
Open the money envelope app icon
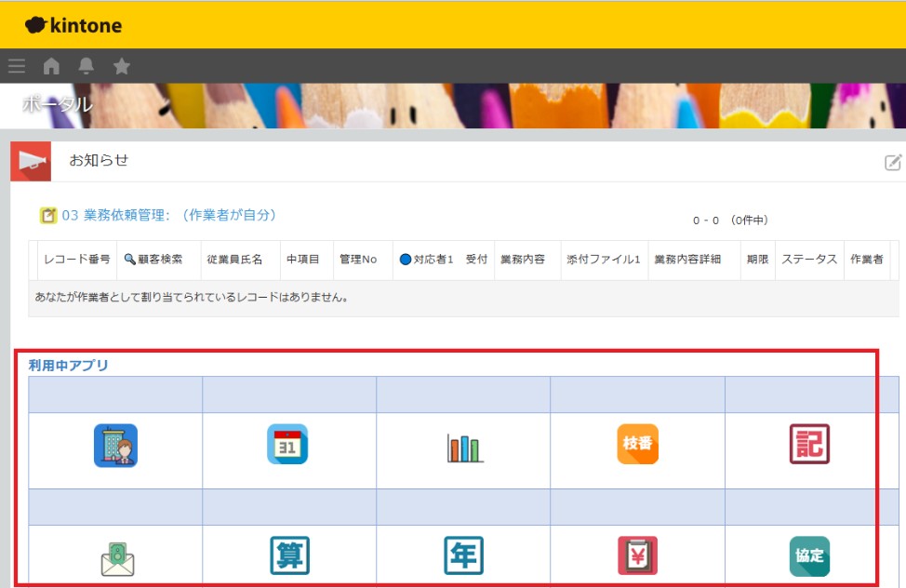117,559
